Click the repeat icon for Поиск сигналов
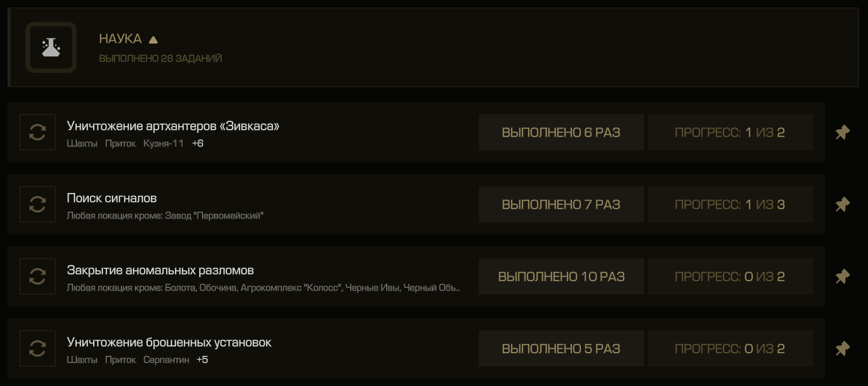The height and width of the screenshot is (386, 868). (38, 204)
